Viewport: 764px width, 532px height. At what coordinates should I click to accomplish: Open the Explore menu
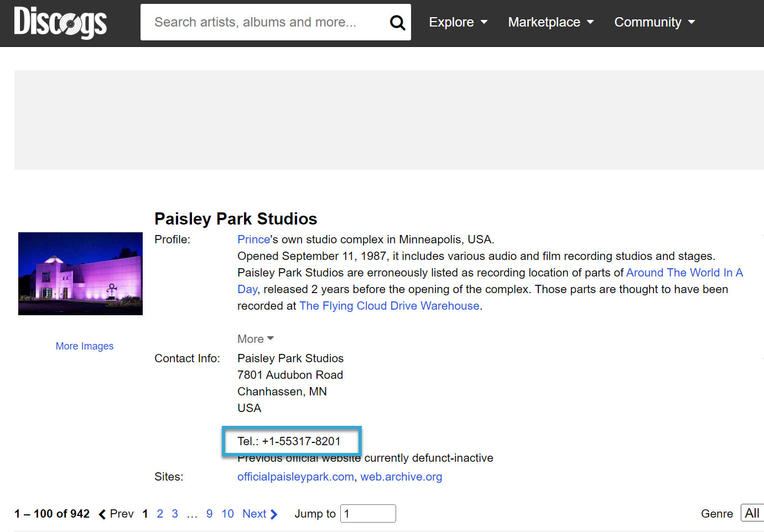[x=458, y=22]
